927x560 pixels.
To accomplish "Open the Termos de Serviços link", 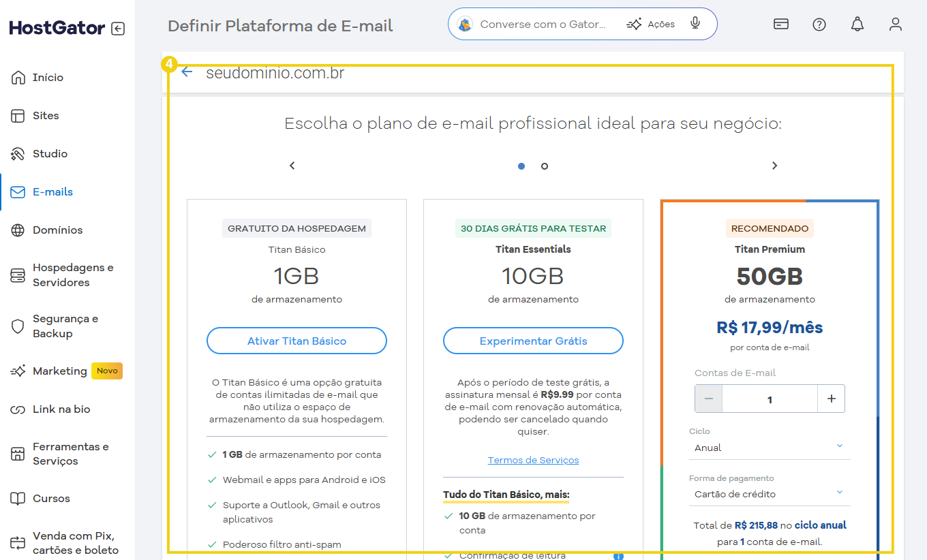I will tap(533, 461).
